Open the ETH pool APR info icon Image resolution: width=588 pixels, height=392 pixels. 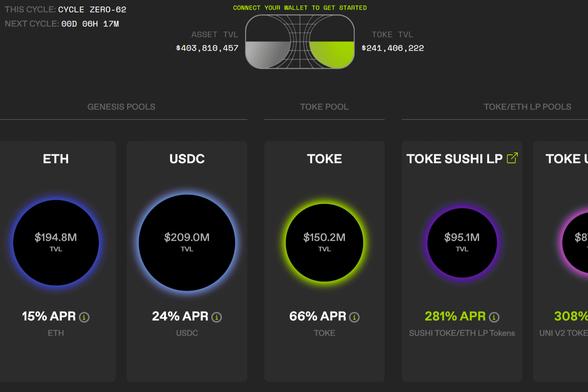[x=85, y=317]
